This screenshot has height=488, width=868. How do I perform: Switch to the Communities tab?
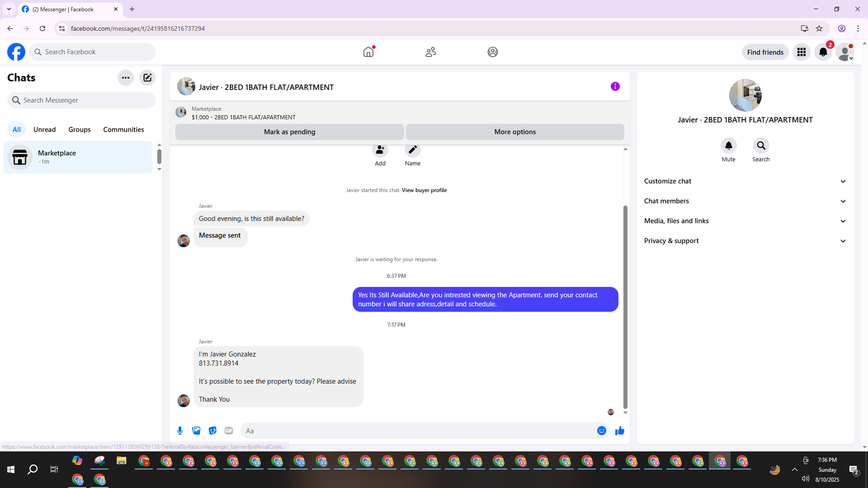[123, 130]
